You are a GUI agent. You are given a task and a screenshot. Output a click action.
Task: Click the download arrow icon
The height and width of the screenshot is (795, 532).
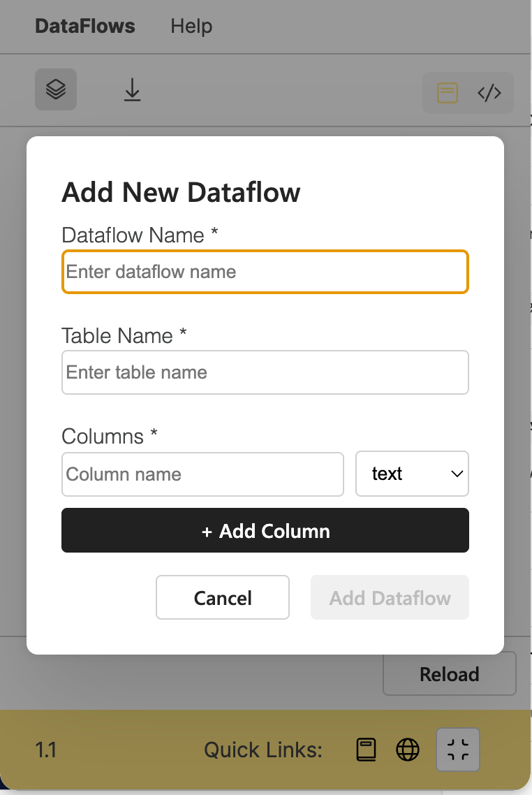132,89
